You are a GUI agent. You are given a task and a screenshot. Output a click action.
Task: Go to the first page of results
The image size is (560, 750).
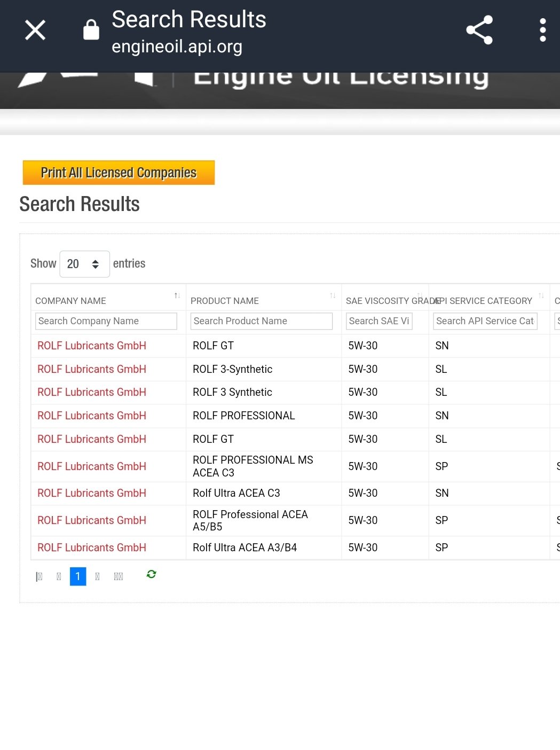(39, 576)
